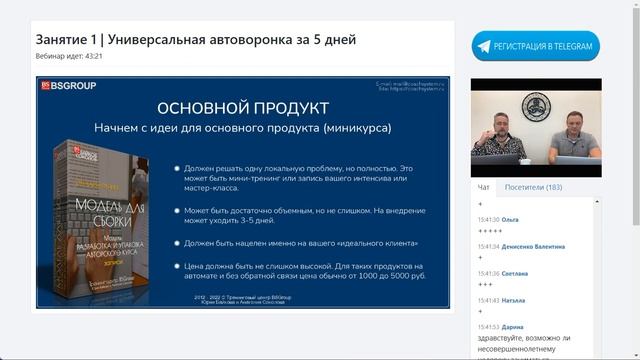
Task: Click the Регистрация в Telegram button
Action: (536, 46)
